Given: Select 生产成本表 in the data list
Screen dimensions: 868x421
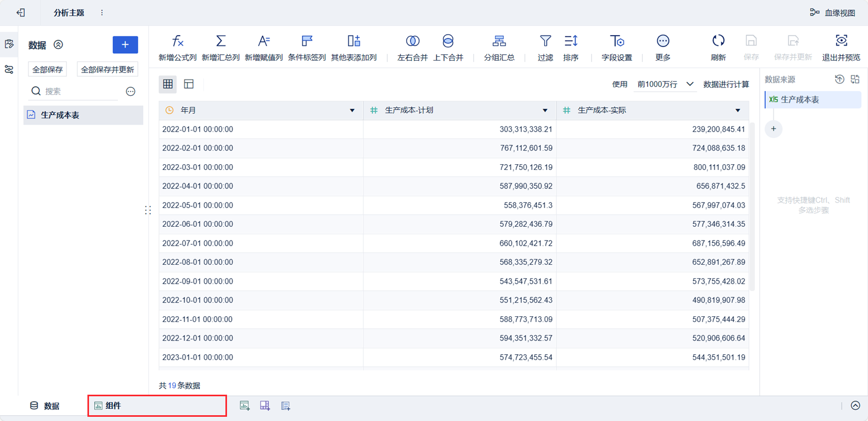Looking at the screenshot, I should click(x=83, y=115).
